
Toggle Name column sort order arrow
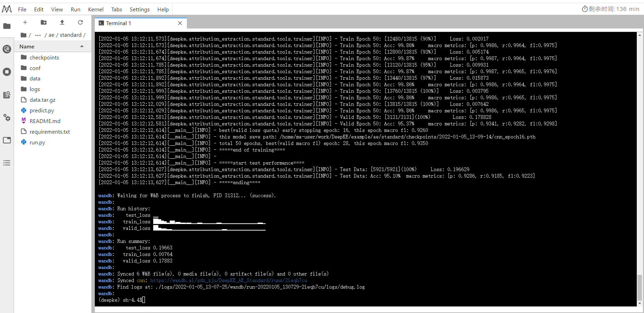82,46
